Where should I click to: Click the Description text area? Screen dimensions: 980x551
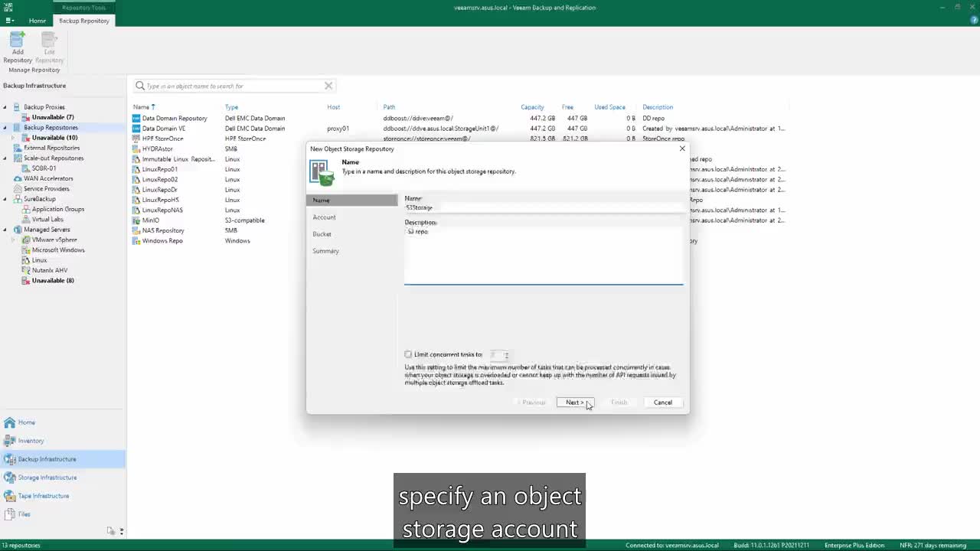[x=544, y=256]
